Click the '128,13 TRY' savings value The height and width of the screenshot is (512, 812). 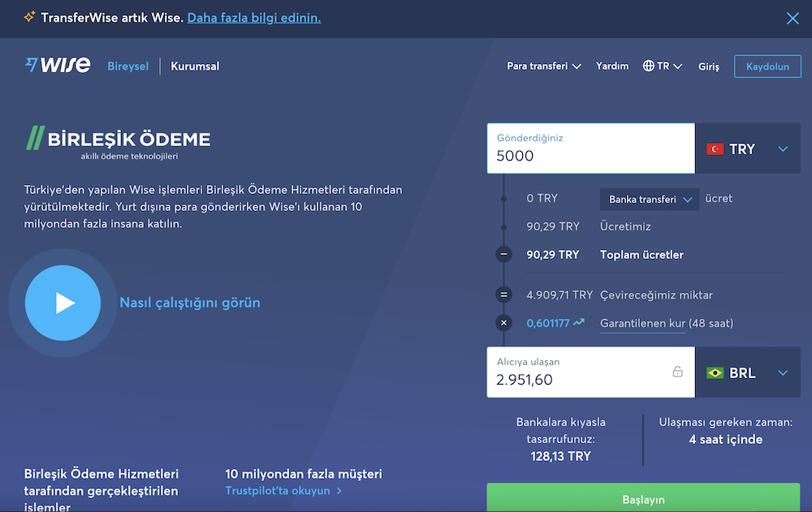tap(560, 456)
